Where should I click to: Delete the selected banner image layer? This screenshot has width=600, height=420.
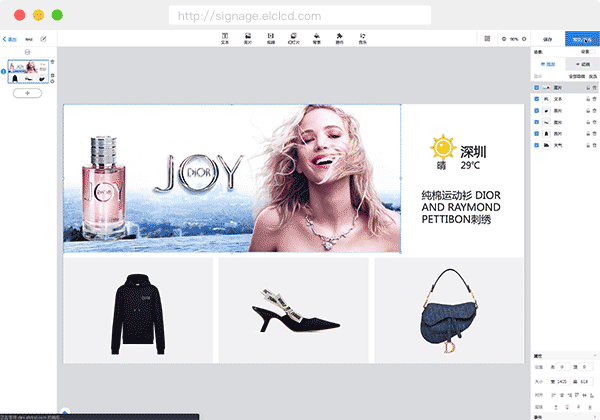coord(595,88)
